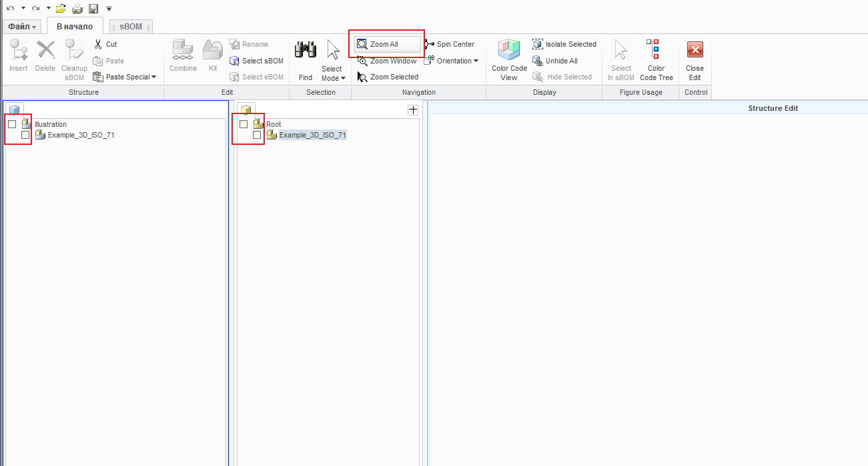This screenshot has height=466, width=868.
Task: Click the Structure Edit header
Action: coord(773,108)
